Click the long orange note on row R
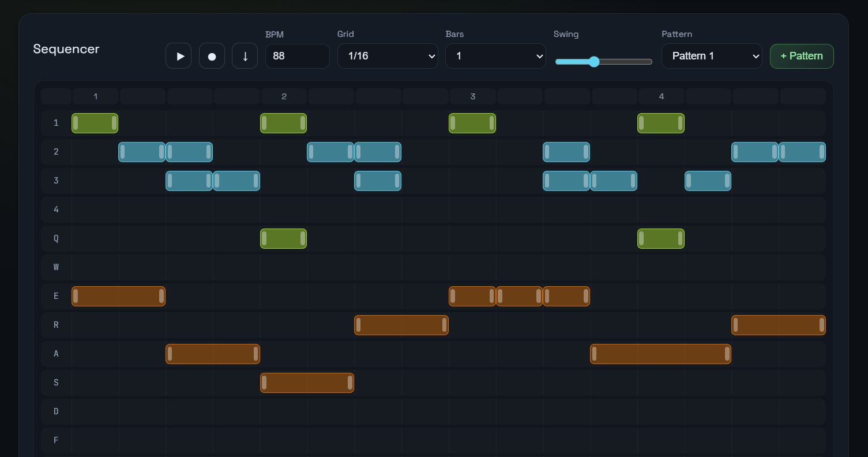Image resolution: width=868 pixels, height=457 pixels. coord(401,325)
